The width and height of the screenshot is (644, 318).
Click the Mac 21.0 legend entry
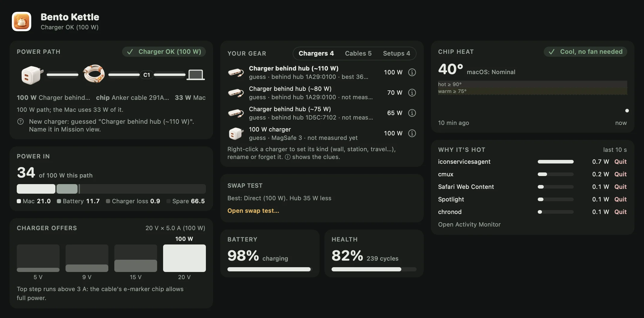coord(34,201)
